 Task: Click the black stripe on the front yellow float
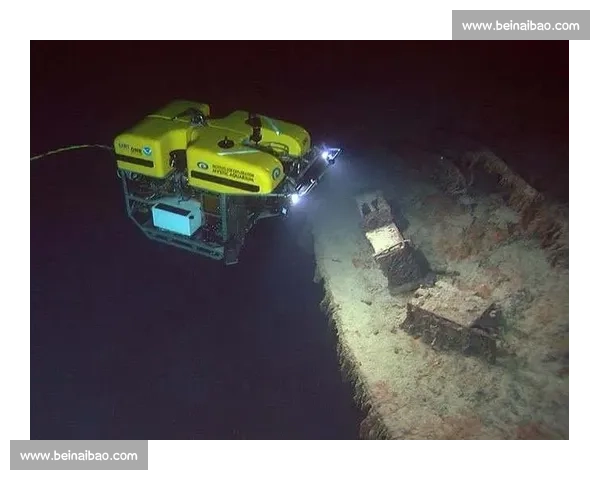[x=224, y=181]
